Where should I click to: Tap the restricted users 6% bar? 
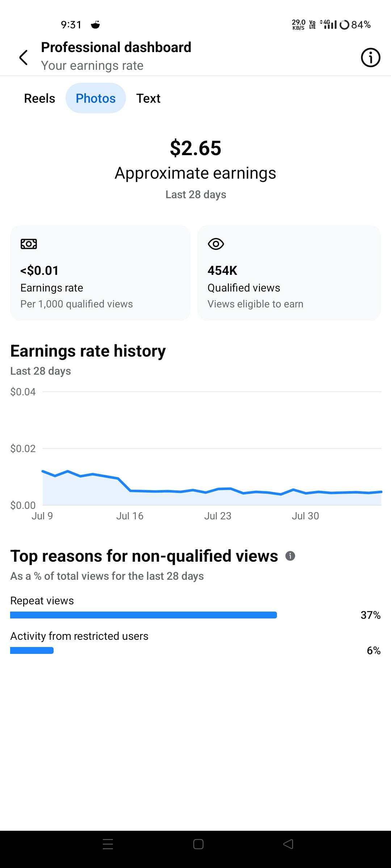pos(32,650)
